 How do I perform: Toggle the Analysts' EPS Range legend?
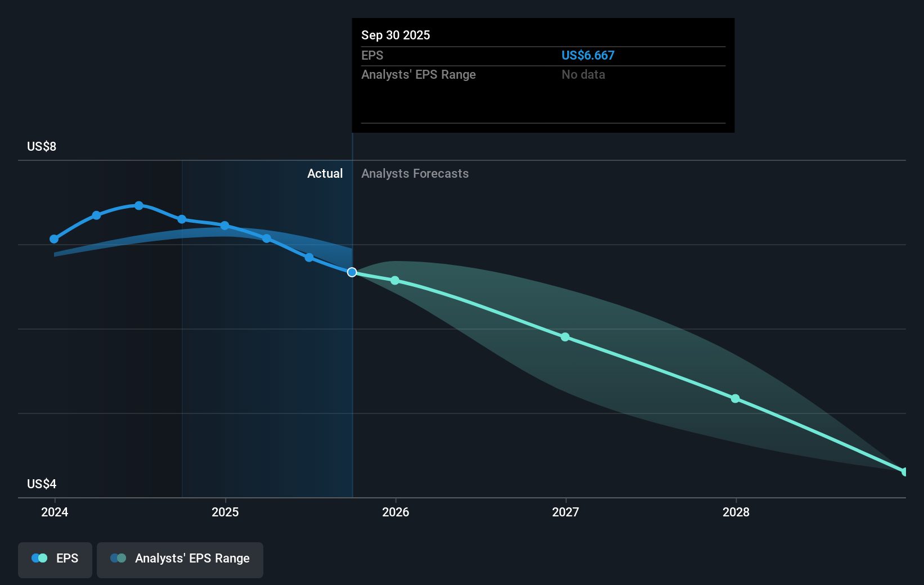[x=180, y=560]
